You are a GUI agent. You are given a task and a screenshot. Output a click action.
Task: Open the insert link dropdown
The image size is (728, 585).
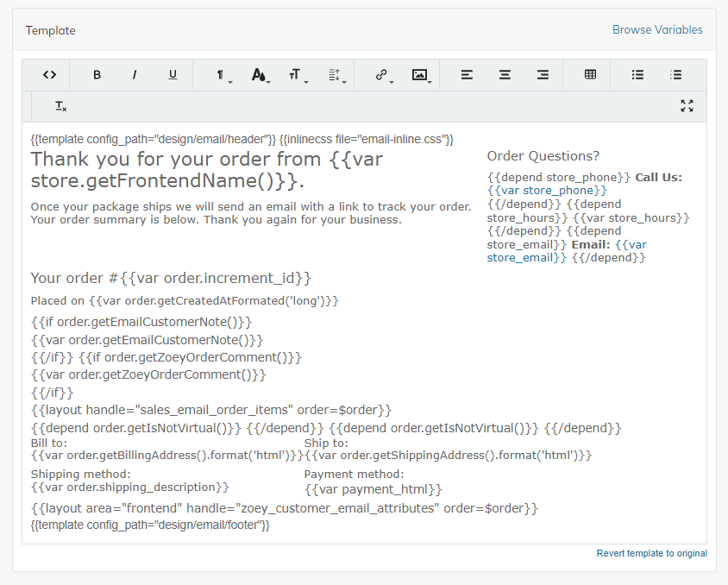[384, 74]
